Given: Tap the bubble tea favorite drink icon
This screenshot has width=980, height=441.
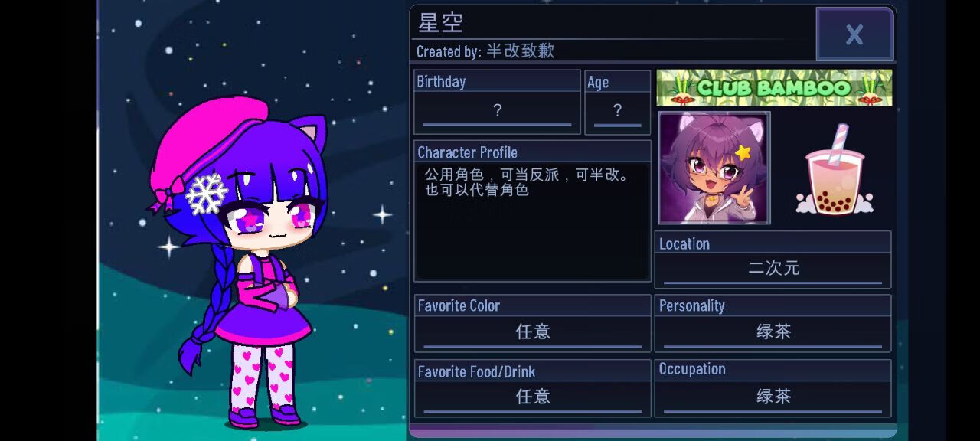Looking at the screenshot, I should tap(835, 170).
